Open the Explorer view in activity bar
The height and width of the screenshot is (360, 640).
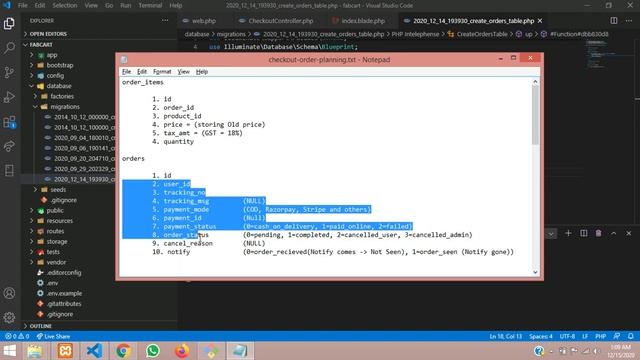[x=9, y=23]
